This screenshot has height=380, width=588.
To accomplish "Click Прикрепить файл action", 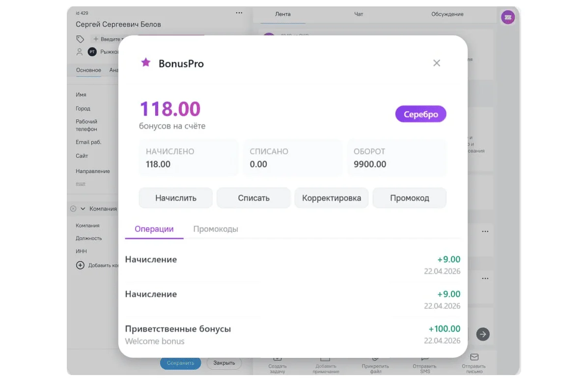I will [375, 365].
